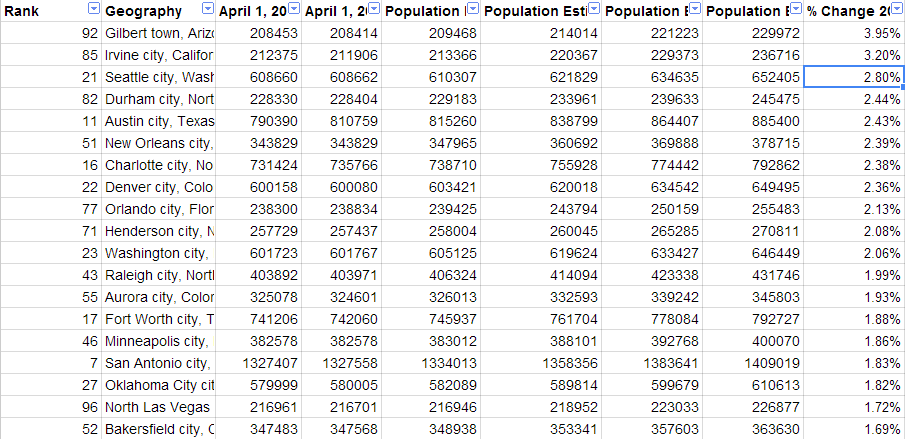Select the Gilbert town geography cell
The width and height of the screenshot is (905, 439).
click(x=158, y=33)
